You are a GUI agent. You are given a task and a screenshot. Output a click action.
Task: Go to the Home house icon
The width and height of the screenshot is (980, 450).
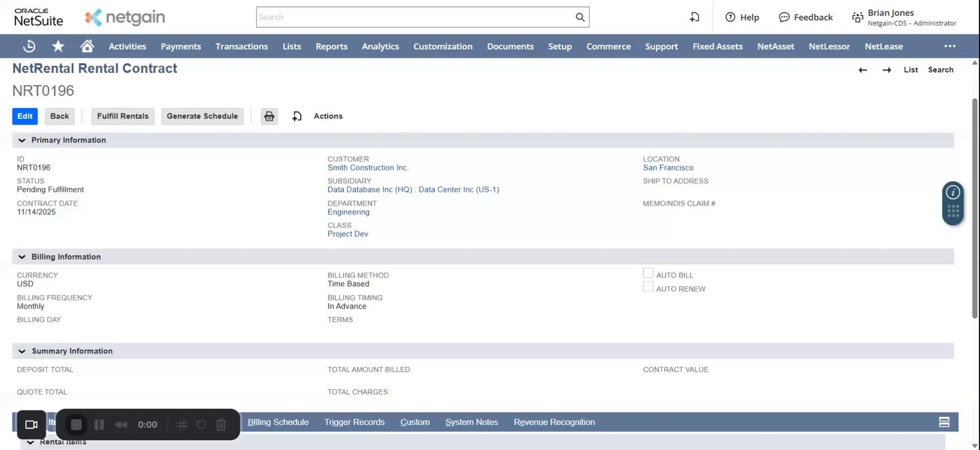click(87, 46)
